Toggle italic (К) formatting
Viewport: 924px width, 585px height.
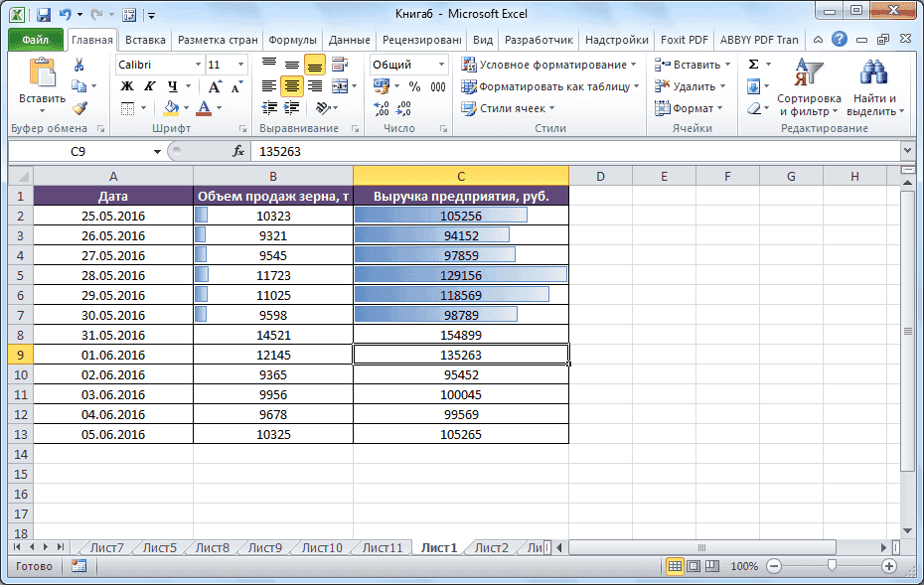(x=150, y=85)
